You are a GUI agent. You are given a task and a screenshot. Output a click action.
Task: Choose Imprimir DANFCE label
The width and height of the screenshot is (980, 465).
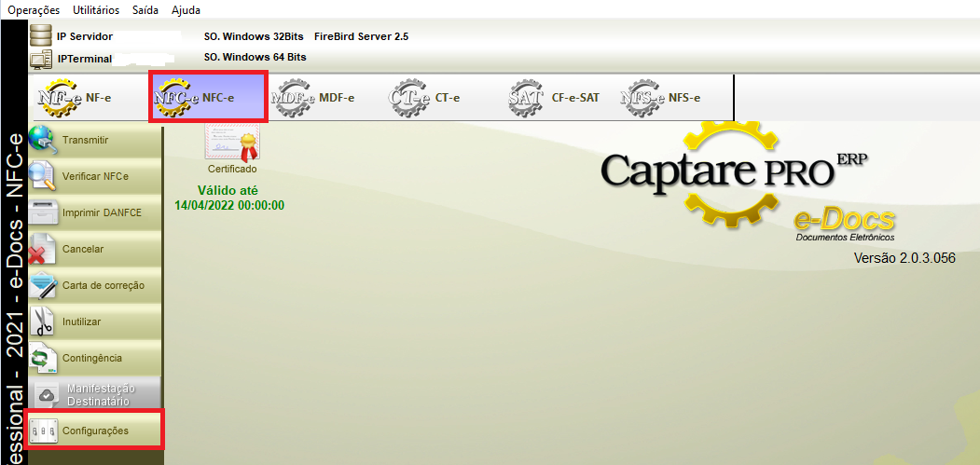coord(102,212)
